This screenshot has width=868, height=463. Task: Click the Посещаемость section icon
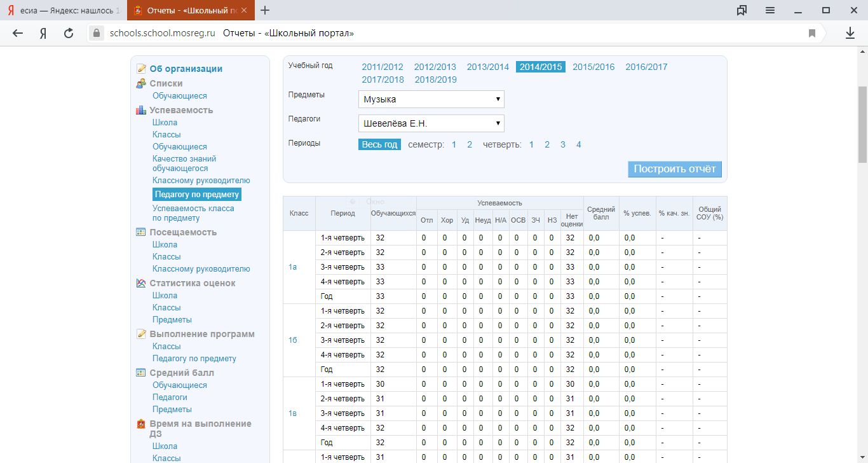click(x=141, y=232)
